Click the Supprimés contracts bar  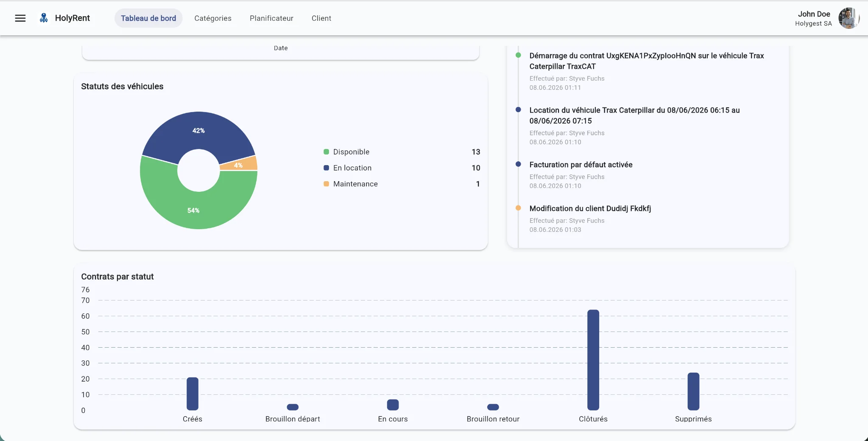[693, 391]
